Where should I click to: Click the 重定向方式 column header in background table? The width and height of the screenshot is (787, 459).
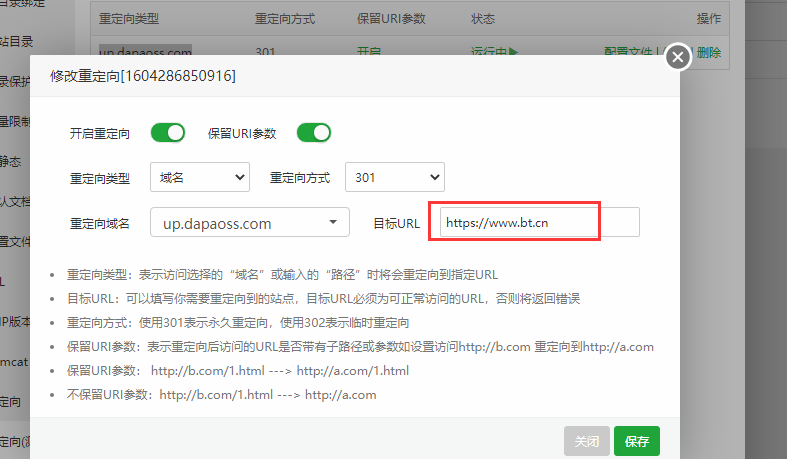285,19
